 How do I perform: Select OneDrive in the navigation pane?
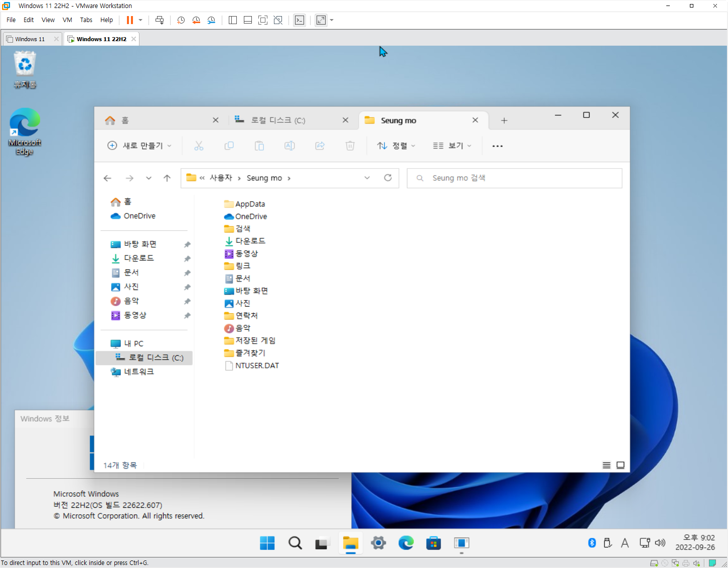pyautogui.click(x=139, y=216)
